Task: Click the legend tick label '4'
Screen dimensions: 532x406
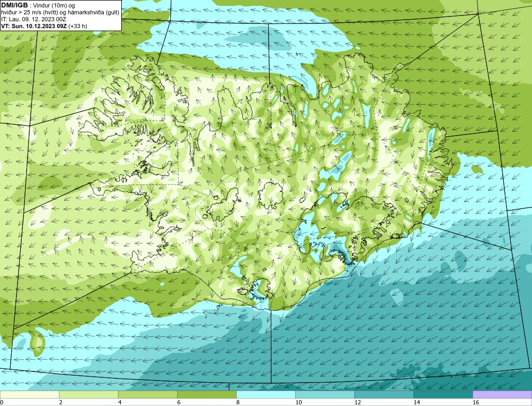Action: click(x=120, y=402)
